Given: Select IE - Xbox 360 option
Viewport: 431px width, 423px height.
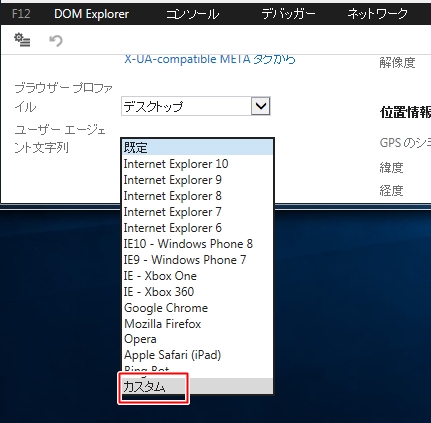Looking at the screenshot, I should tap(197, 292).
